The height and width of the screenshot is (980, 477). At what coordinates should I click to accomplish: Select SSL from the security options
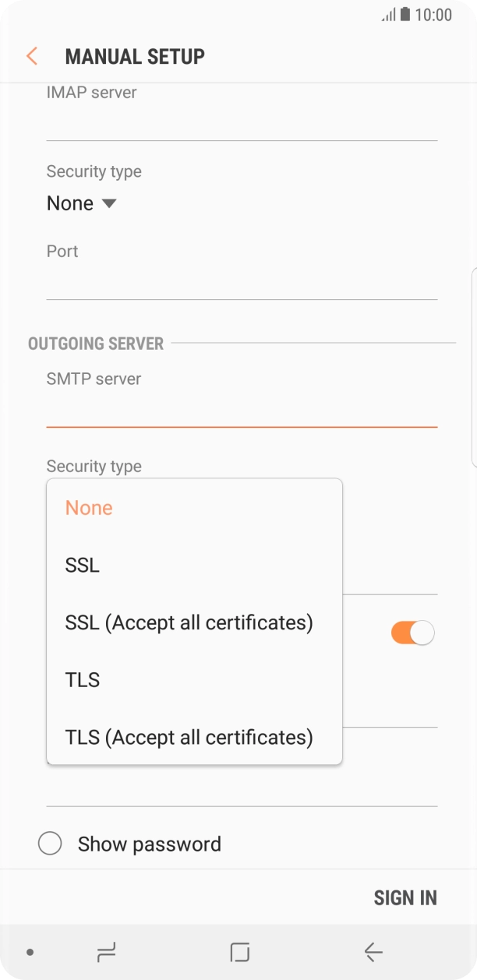(81, 565)
